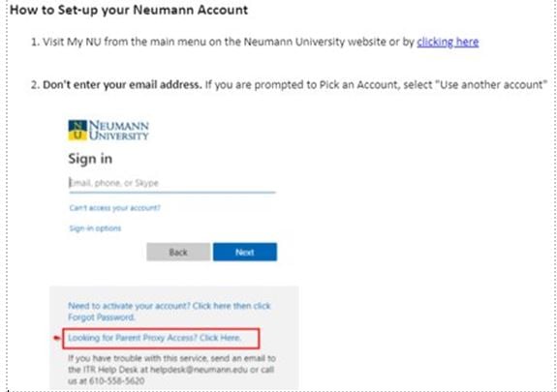Click the bold 'Don't enter your email address' text
The height and width of the screenshot is (392, 557).
tap(122, 85)
